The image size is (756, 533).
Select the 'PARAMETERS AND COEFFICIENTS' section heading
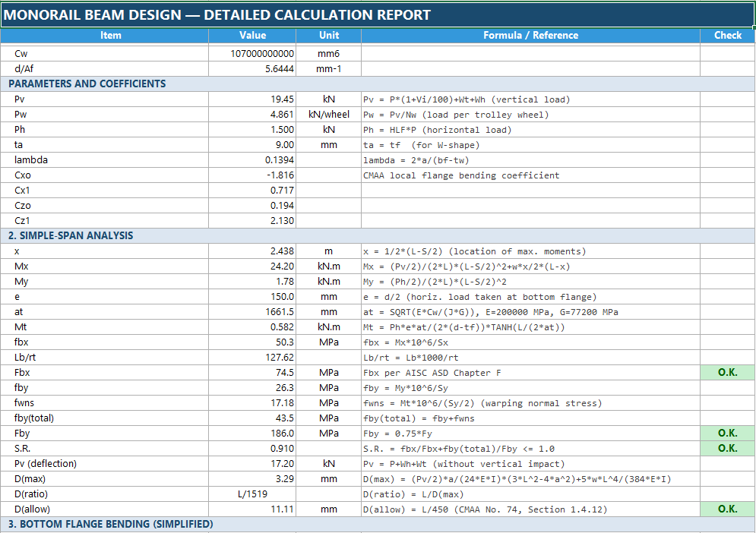(x=378, y=84)
